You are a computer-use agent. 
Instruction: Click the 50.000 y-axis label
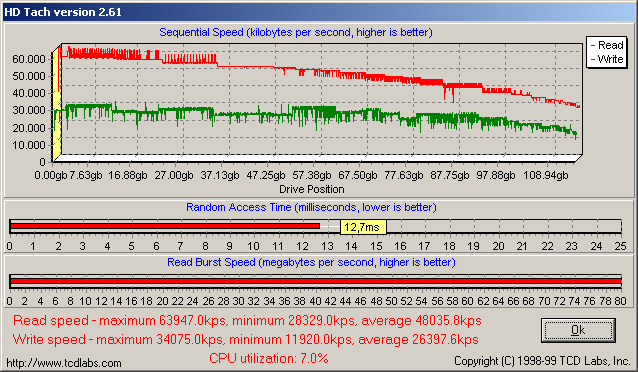(x=28, y=76)
